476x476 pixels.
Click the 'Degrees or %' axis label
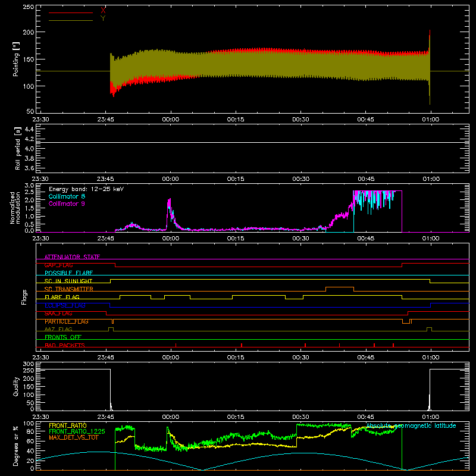coord(16,446)
